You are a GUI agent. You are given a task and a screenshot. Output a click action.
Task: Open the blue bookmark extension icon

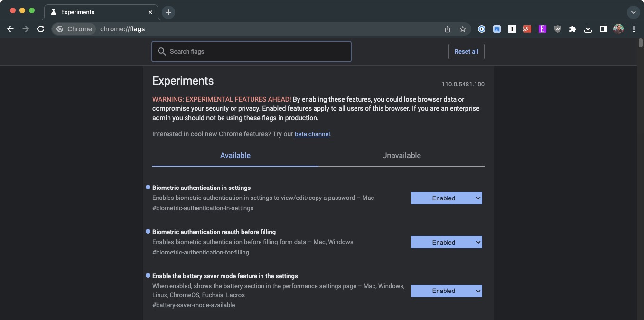(497, 29)
